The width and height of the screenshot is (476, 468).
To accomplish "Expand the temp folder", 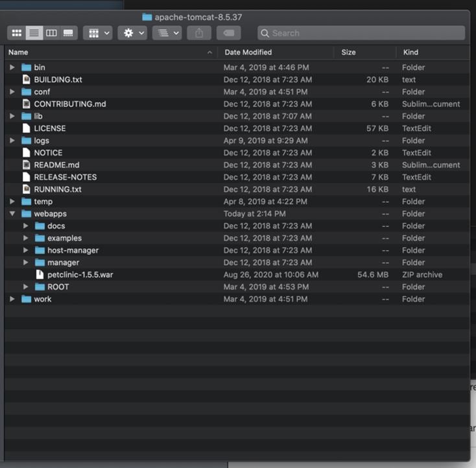I will click(12, 201).
